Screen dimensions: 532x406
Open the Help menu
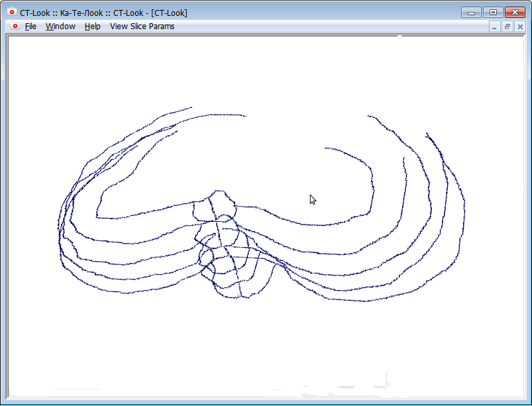(92, 26)
